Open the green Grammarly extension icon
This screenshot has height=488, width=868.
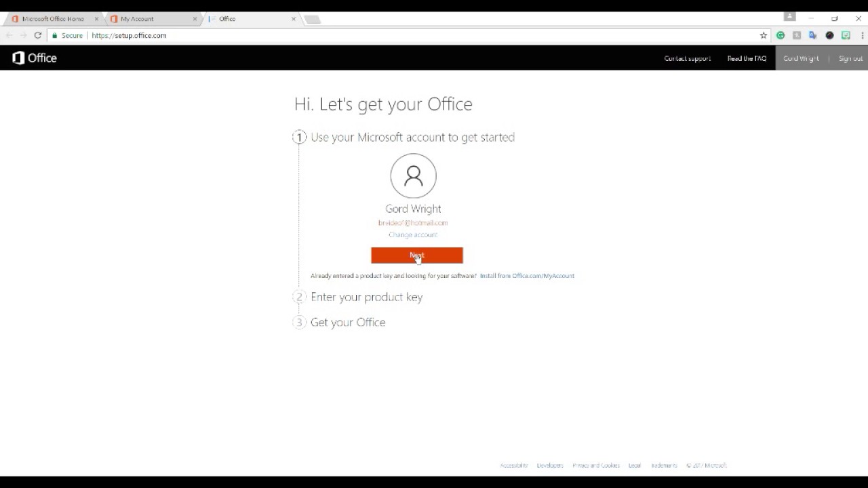point(781,35)
